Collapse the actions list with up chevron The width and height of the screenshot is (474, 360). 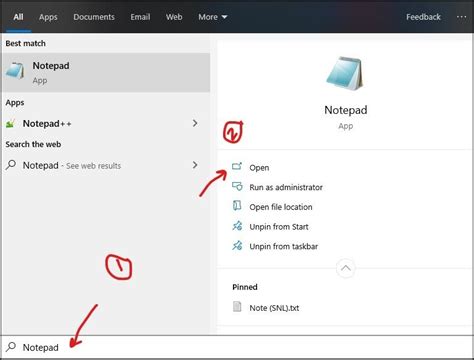point(346,268)
